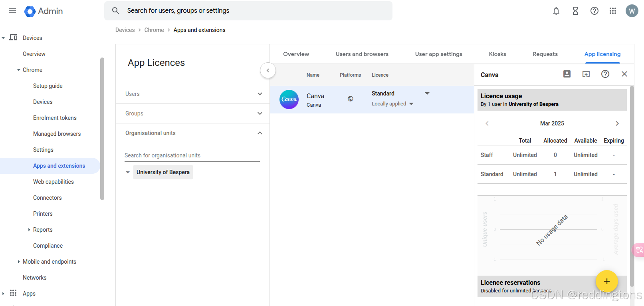Viewport: 644px width, 306px height.
Task: Open Web capabilities in sidebar
Action: [x=54, y=182]
